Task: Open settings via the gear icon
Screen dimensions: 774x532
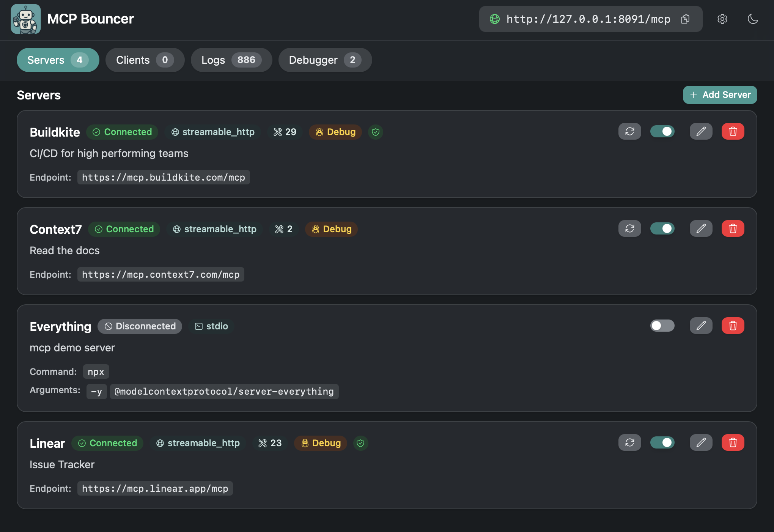Action: click(x=722, y=19)
